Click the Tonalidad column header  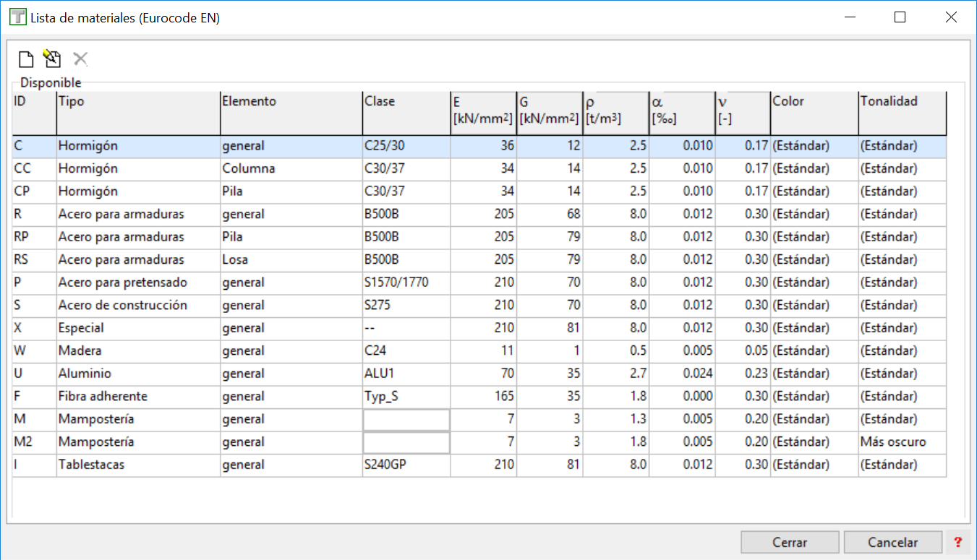(x=902, y=112)
